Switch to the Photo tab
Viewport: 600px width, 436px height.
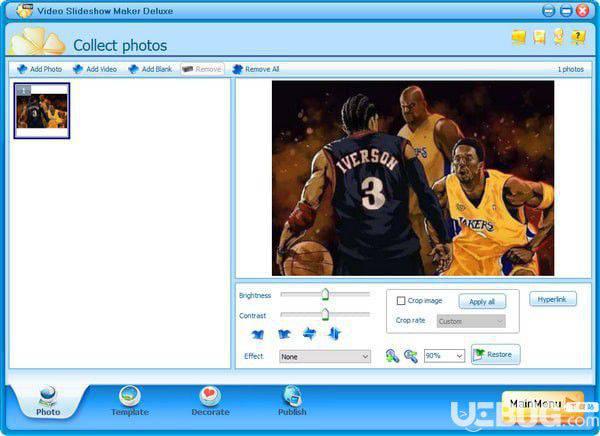click(48, 401)
